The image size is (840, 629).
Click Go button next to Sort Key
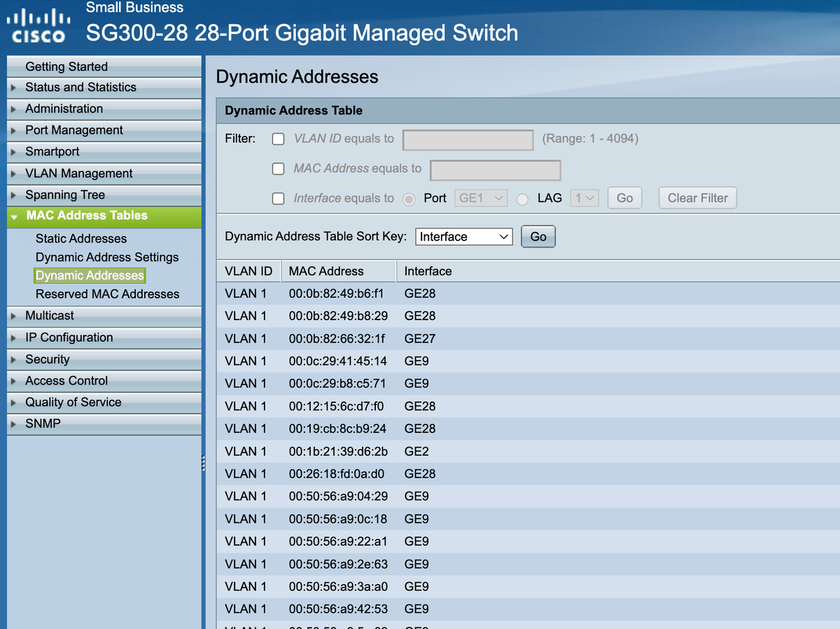coord(538,237)
